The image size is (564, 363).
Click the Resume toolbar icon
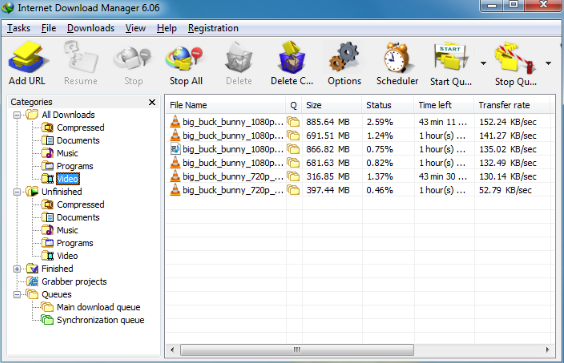coord(81,63)
